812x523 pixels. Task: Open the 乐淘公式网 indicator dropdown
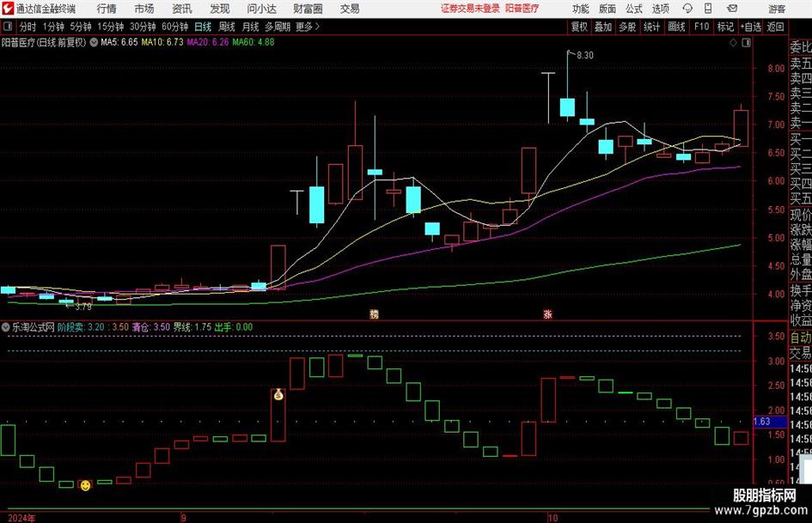(6, 327)
